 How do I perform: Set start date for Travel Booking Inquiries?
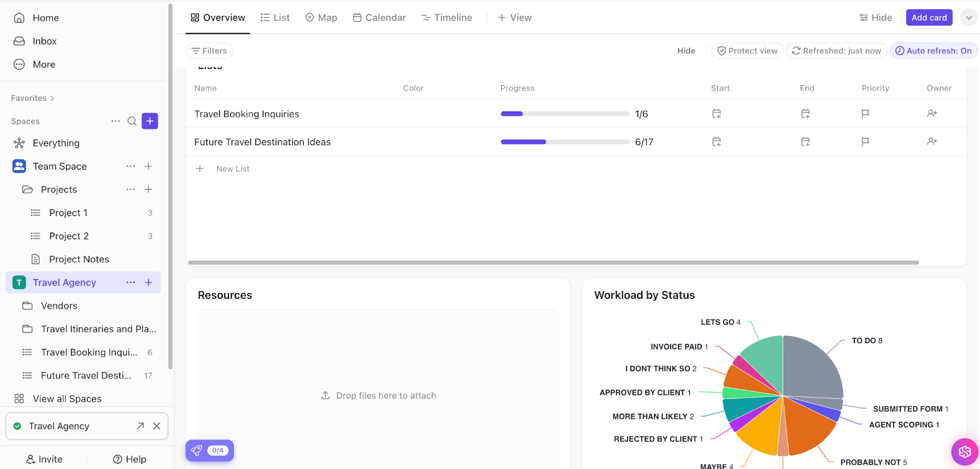pos(716,114)
